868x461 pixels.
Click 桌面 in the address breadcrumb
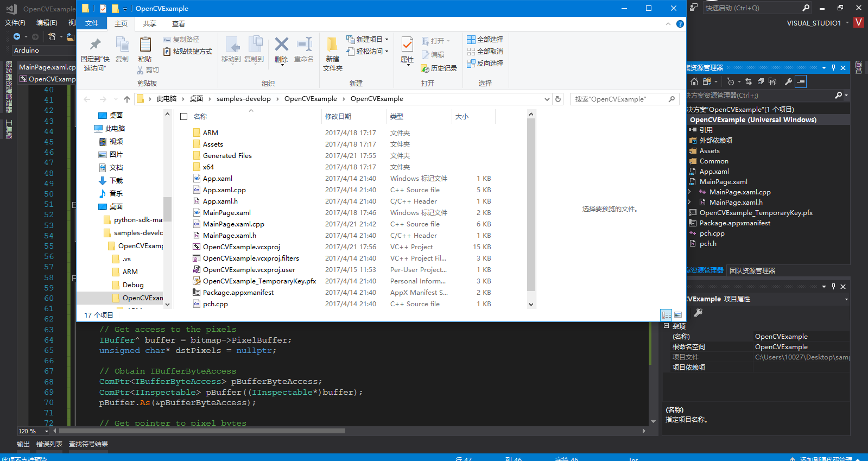coord(197,99)
